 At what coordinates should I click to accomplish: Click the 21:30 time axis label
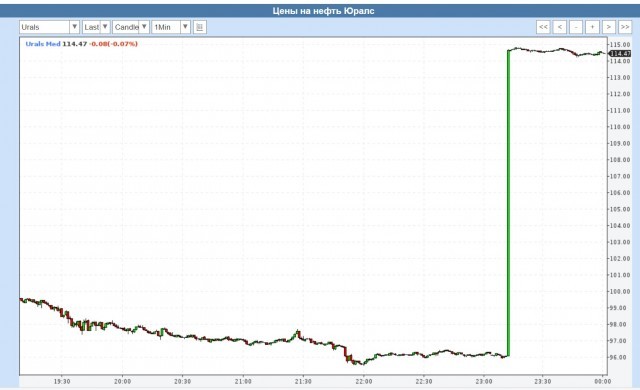[303, 381]
